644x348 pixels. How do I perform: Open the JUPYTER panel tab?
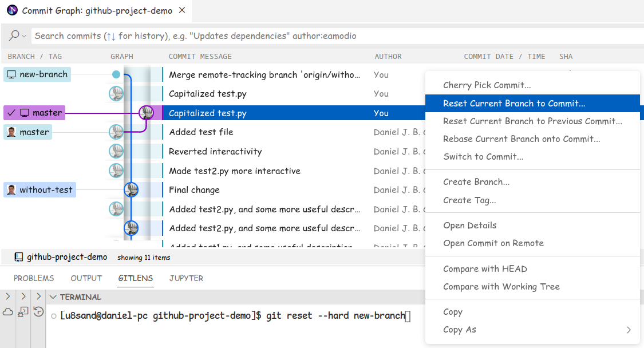186,278
